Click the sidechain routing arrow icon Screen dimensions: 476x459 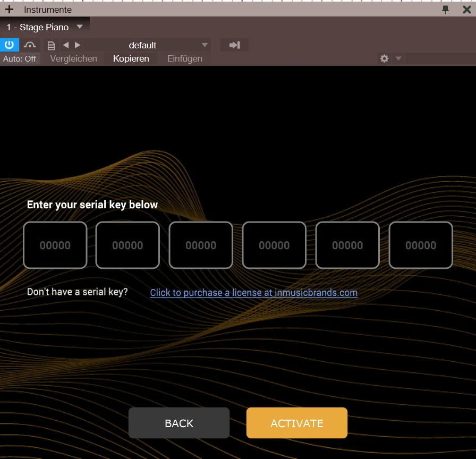click(x=234, y=45)
